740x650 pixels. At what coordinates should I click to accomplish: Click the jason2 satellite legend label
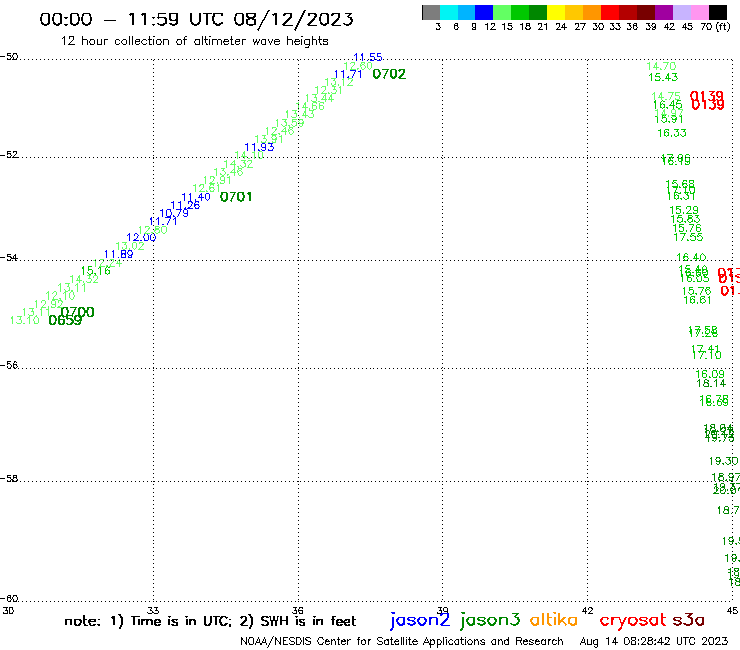(x=420, y=620)
